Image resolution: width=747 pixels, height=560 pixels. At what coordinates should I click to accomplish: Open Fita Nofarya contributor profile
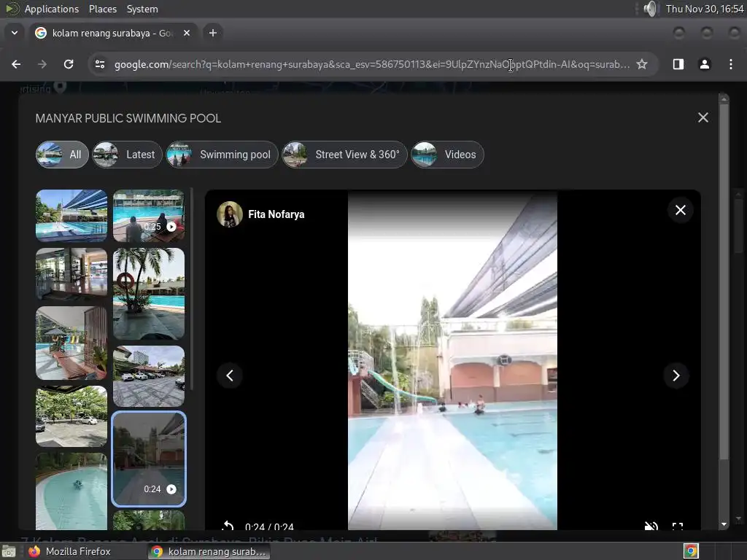276,214
